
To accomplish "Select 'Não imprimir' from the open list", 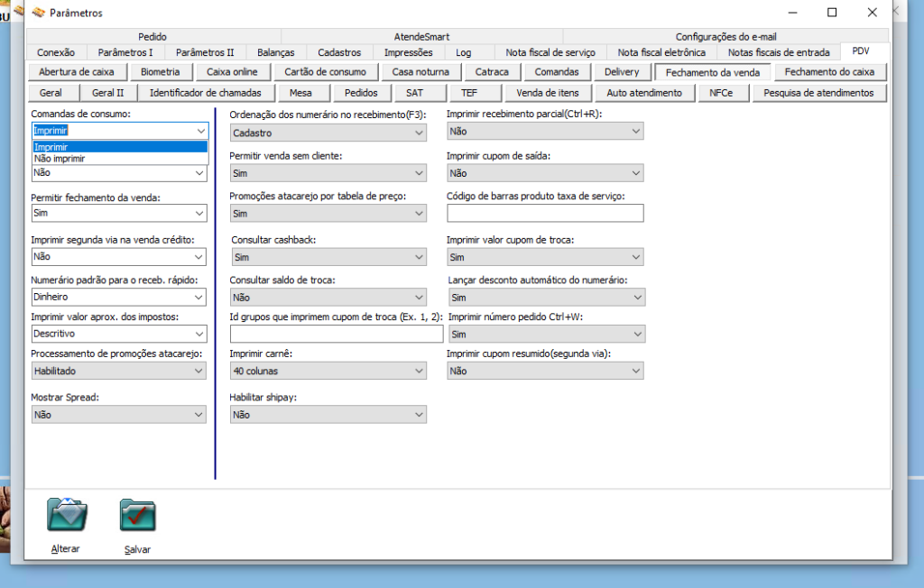I will tap(120, 159).
